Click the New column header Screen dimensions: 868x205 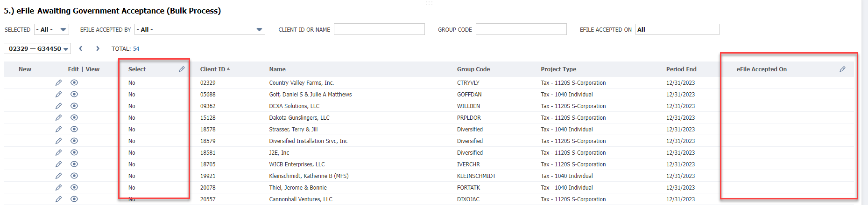coord(25,69)
